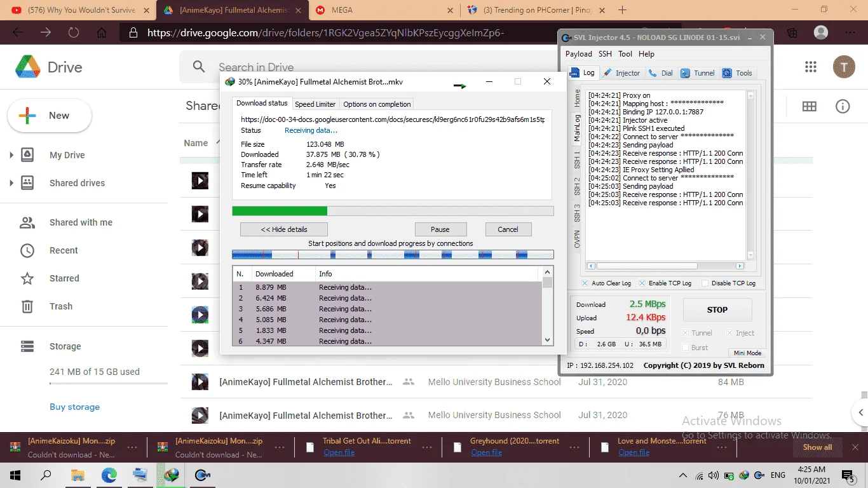Click STOP button in SVL Injector
This screenshot has width=868, height=488.
click(x=717, y=309)
